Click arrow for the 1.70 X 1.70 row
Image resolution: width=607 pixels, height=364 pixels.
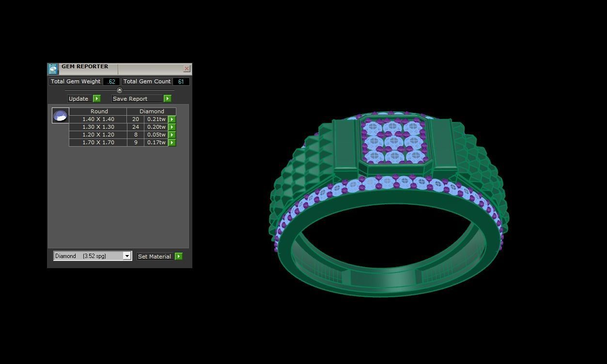click(172, 142)
